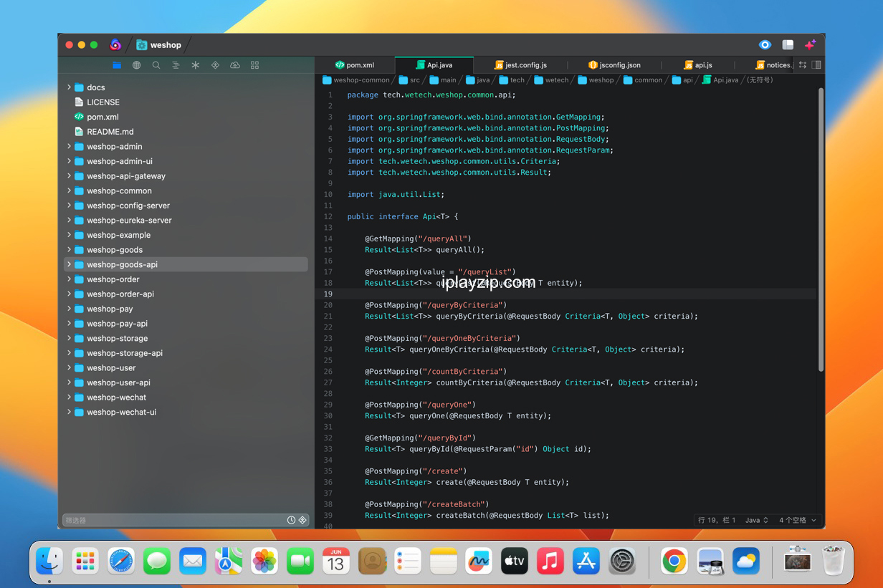Open the git diamond sidebar icon
Screen dimensions: 883x588
pos(215,65)
